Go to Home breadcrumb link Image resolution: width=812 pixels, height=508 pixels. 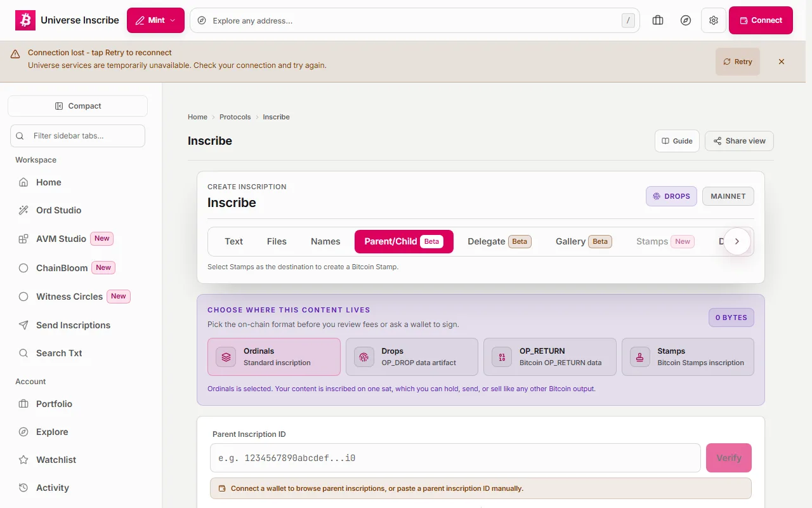(x=197, y=117)
